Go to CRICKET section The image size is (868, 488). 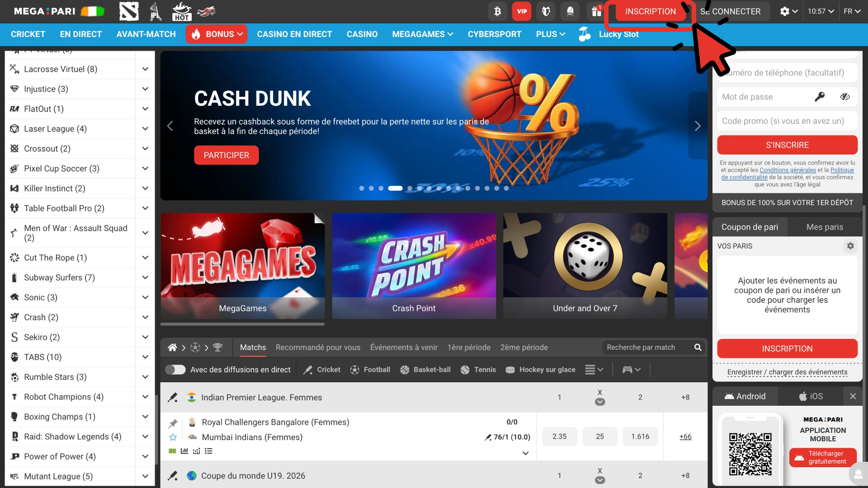click(28, 34)
